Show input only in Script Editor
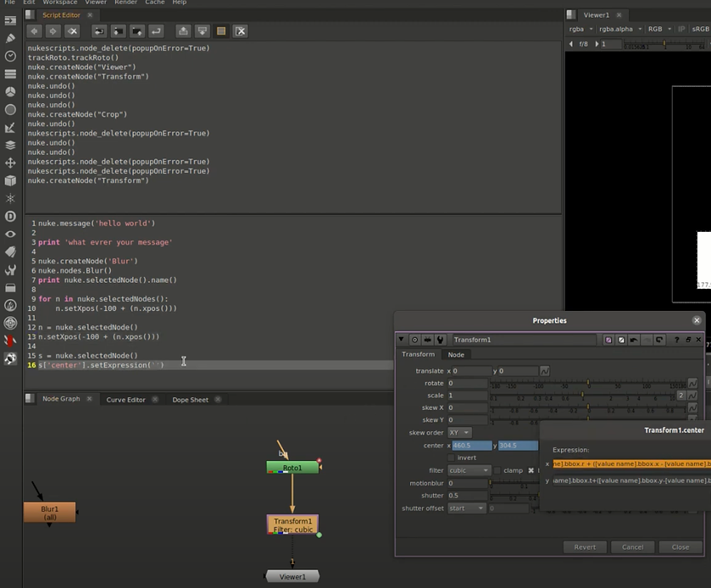This screenshot has height=588, width=711. point(183,31)
